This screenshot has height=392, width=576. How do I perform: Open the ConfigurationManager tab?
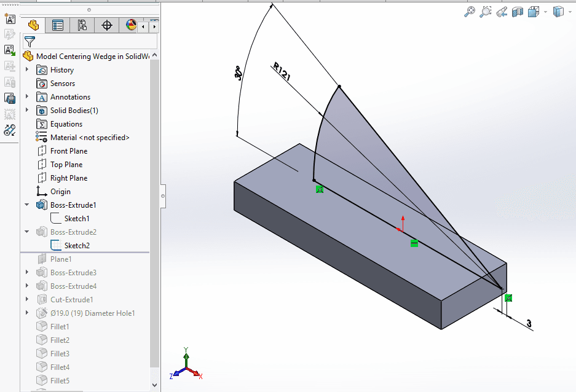pyautogui.click(x=81, y=25)
